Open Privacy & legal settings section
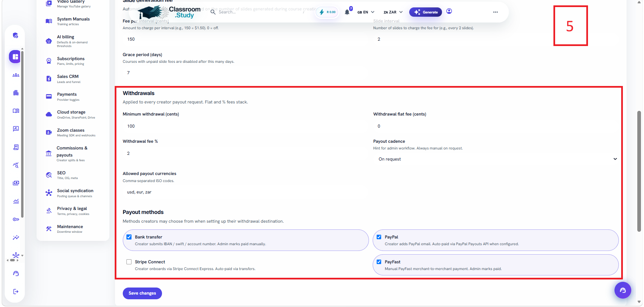The image size is (644, 307). click(73, 211)
